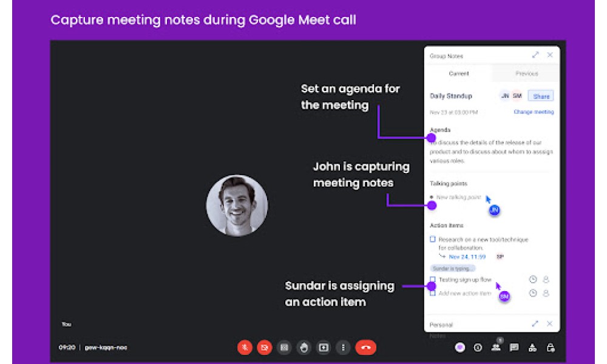
Task: Click the Nov 24, 11:59 due date
Action: coord(467,257)
